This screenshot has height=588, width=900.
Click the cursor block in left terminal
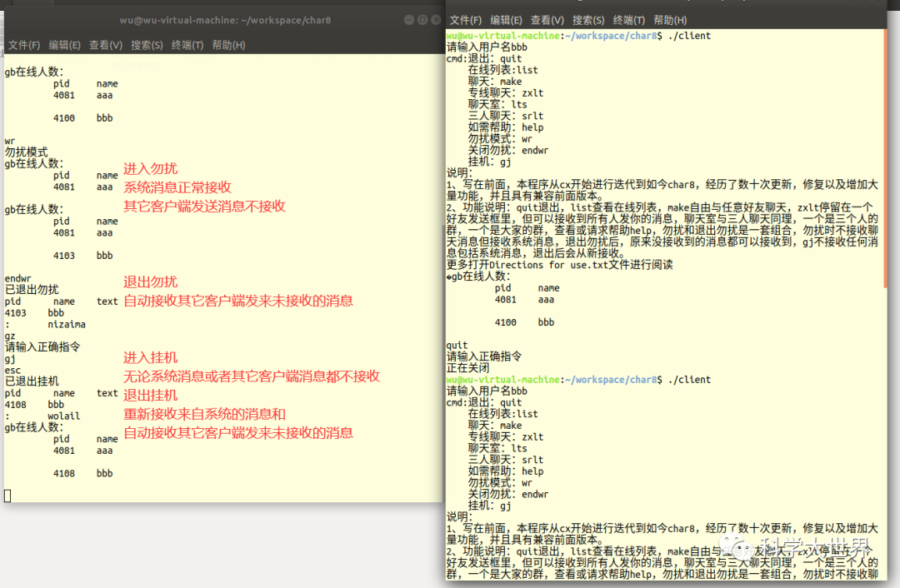[7, 496]
